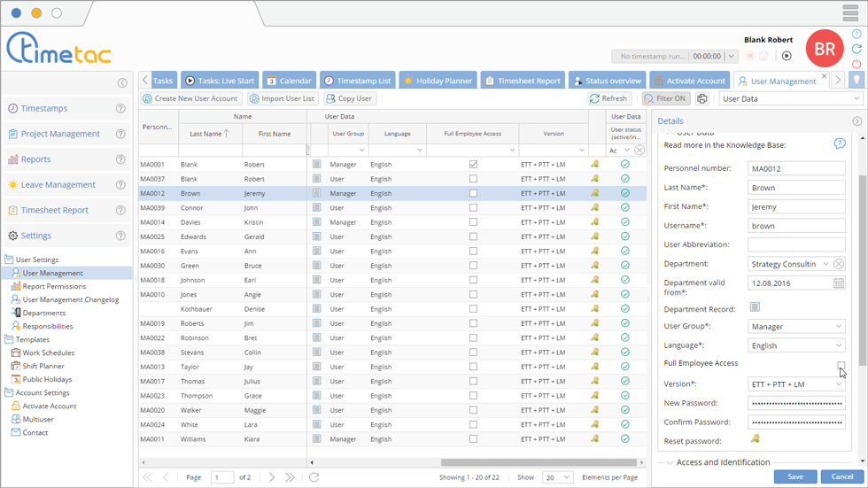Click the Knowledge Base help icon
The image size is (868, 488).
click(840, 143)
